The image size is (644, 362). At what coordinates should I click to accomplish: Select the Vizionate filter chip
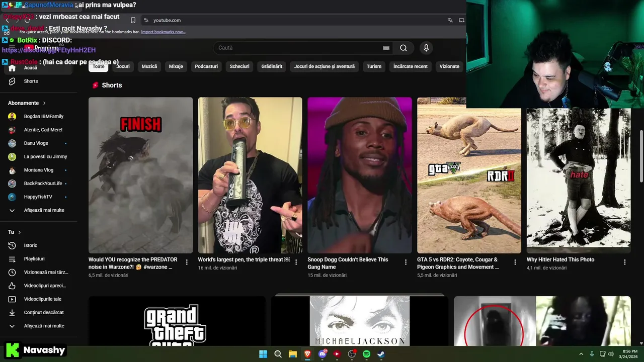click(449, 66)
